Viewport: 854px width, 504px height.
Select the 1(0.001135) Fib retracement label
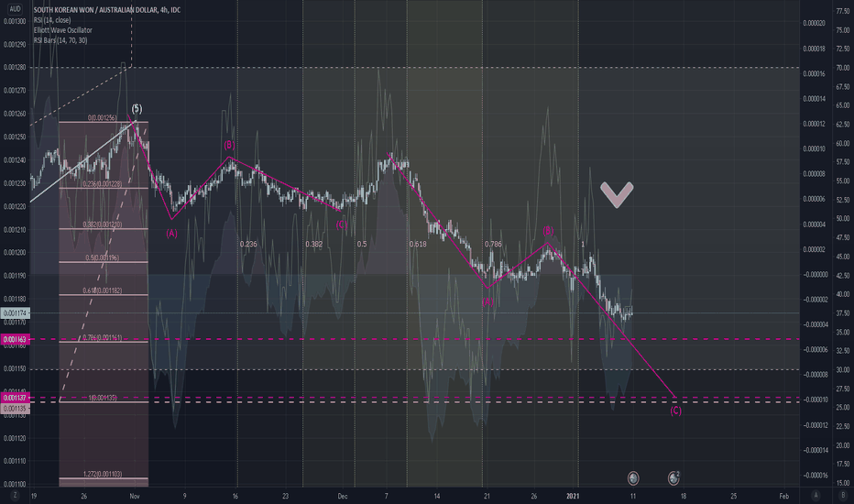(103, 398)
